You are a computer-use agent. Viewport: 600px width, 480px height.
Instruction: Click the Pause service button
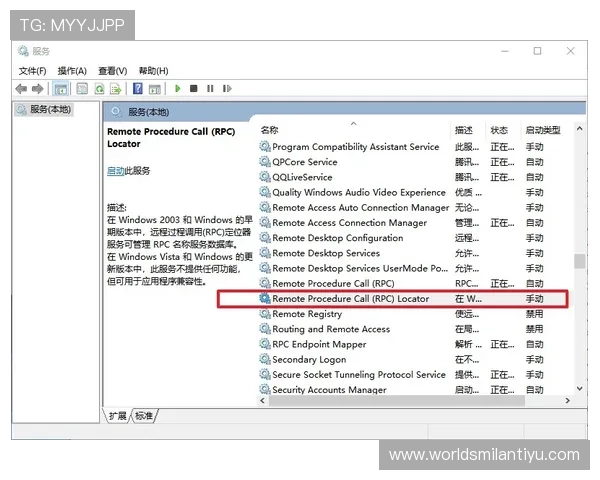(x=210, y=88)
